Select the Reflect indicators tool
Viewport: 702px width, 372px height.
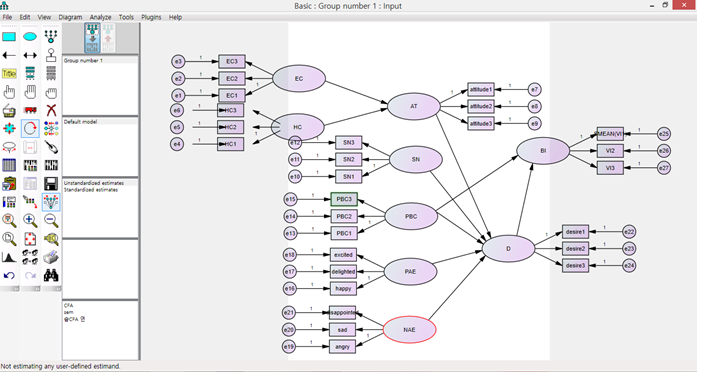click(51, 128)
